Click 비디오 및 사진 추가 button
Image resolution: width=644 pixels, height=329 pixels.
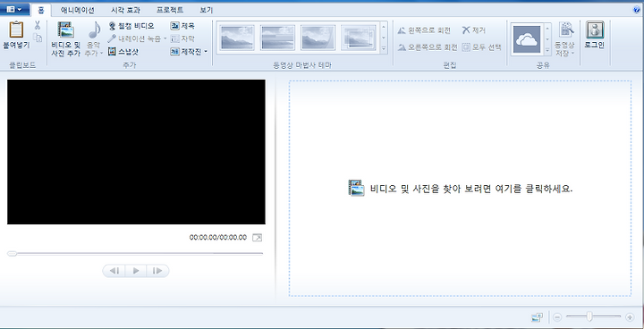click(x=65, y=39)
